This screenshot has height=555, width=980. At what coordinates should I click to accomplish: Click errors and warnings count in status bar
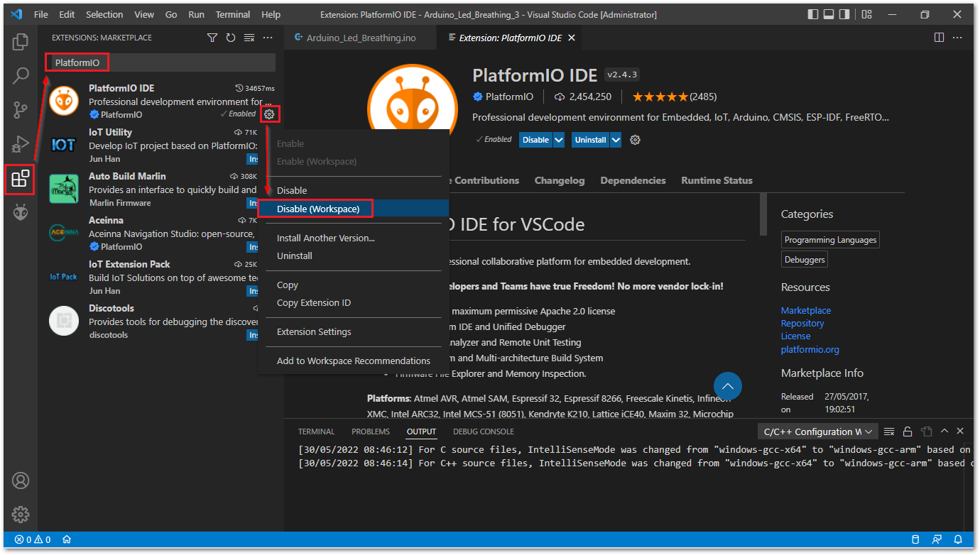tap(33, 539)
